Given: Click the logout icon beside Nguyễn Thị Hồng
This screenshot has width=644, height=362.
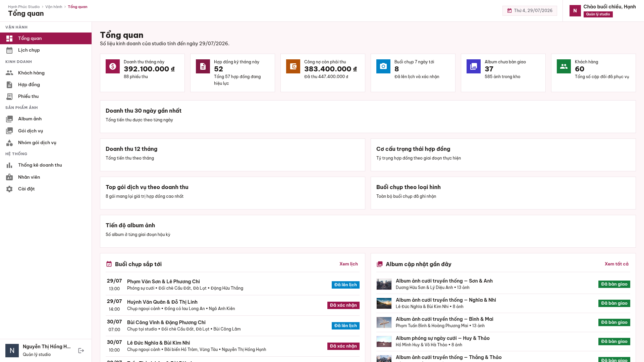Looking at the screenshot, I should point(81,351).
